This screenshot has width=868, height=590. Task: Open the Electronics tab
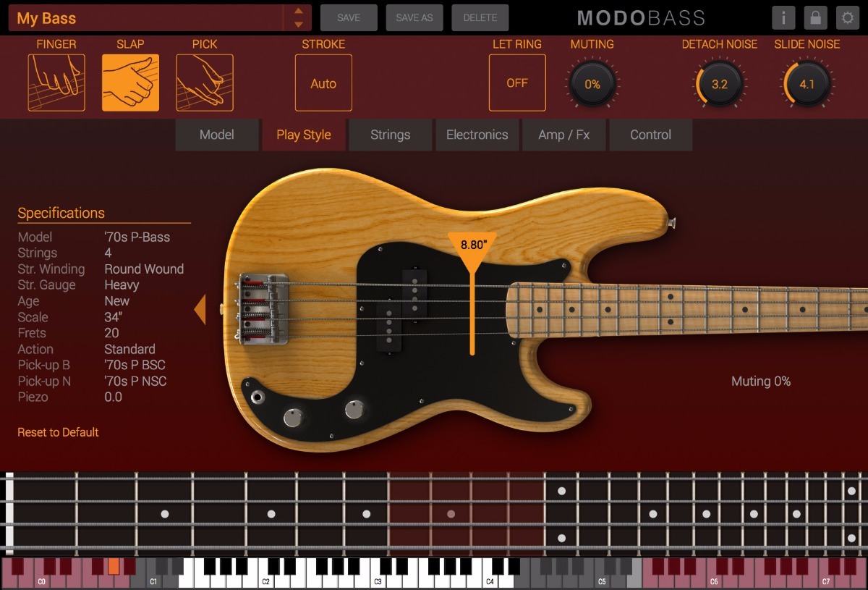point(477,135)
